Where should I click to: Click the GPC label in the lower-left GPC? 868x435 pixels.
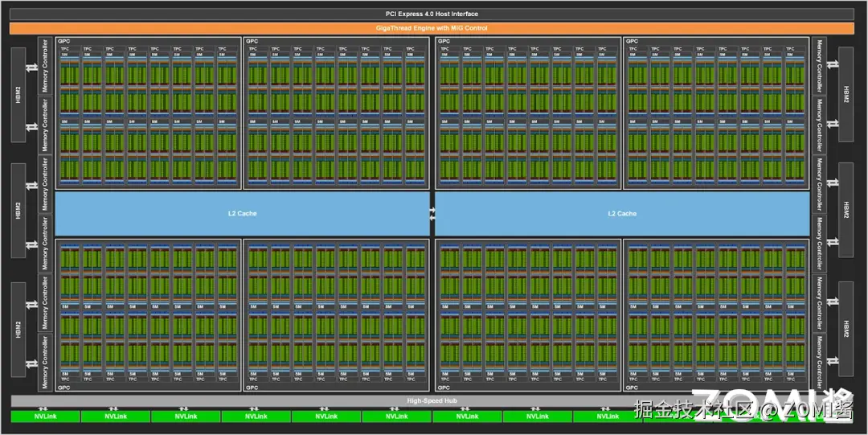64,388
